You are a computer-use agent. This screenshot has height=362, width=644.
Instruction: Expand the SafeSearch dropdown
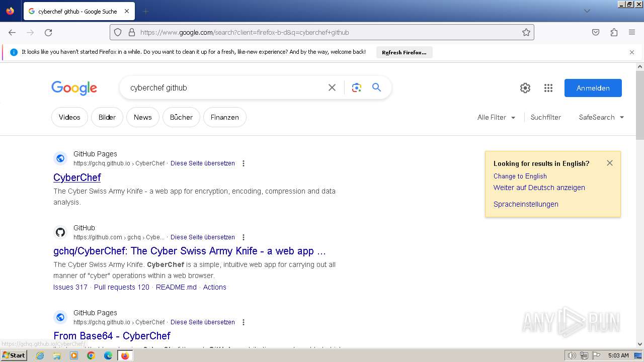[x=601, y=117]
